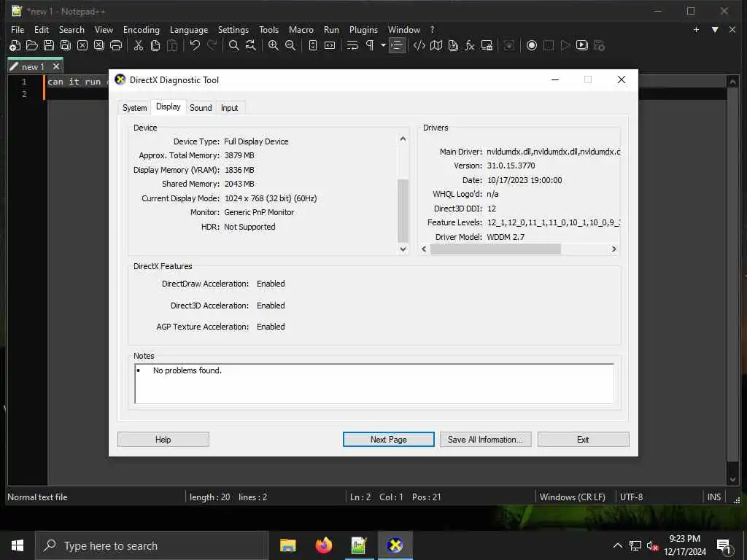Click the Close document toolbar icon
Screen dimensions: 747x560
(82, 46)
